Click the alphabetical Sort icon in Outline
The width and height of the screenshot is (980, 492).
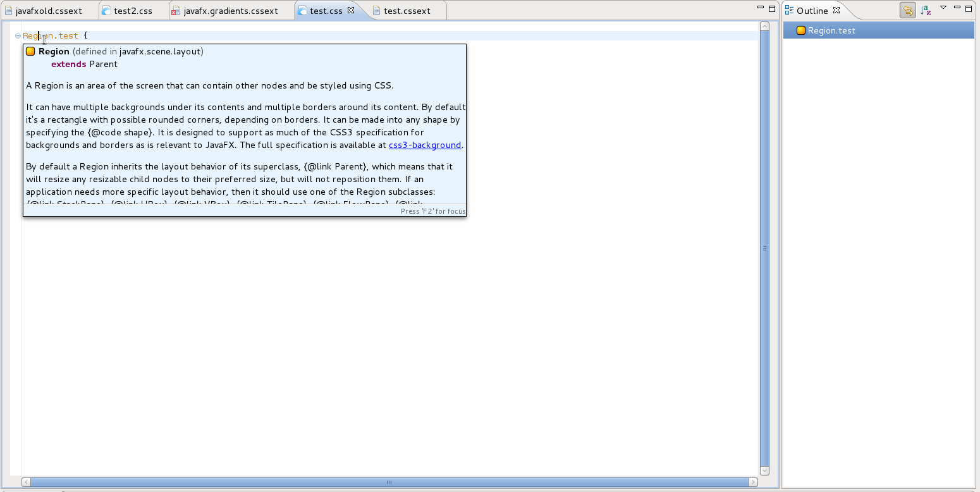tap(926, 10)
